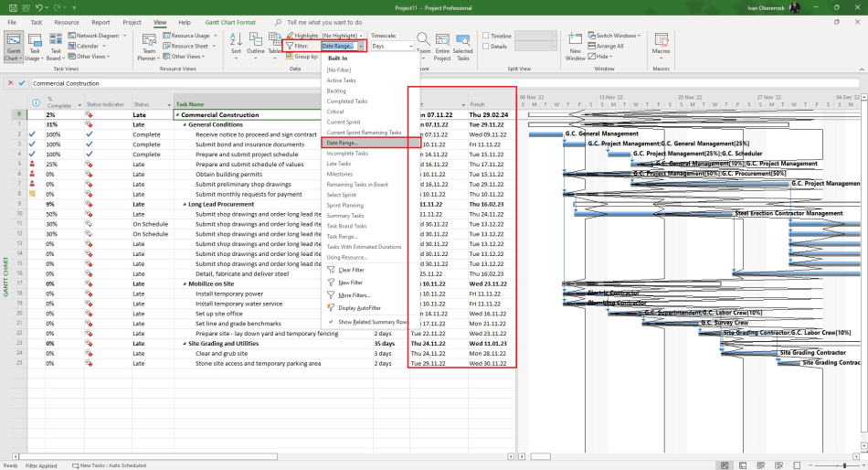Open the Task Board view
This screenshot has width=868, height=470.
tap(56, 47)
